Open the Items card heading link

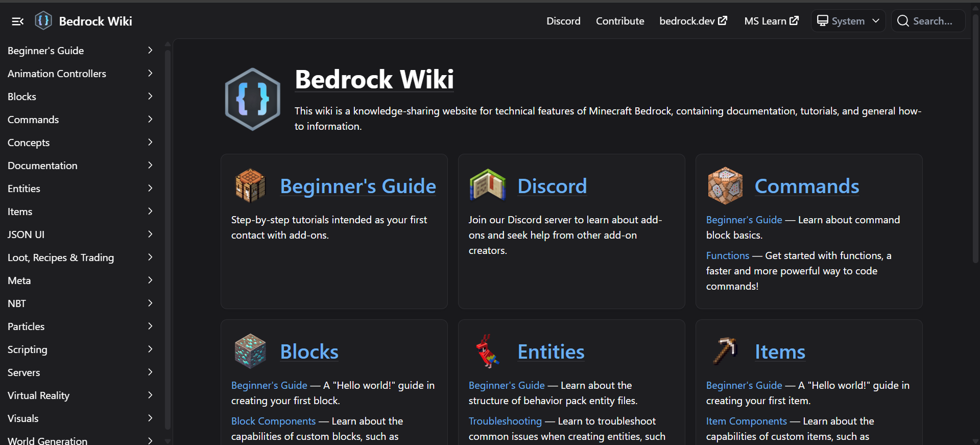click(780, 352)
